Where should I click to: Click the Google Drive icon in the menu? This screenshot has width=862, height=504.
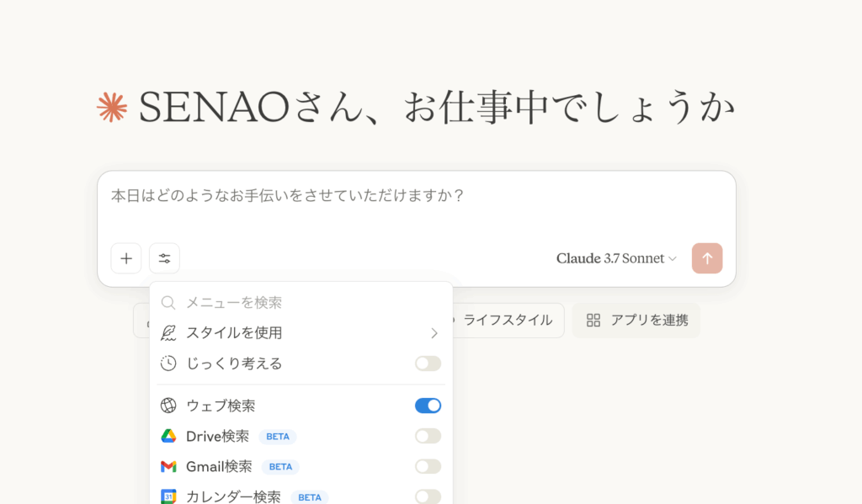click(x=168, y=436)
